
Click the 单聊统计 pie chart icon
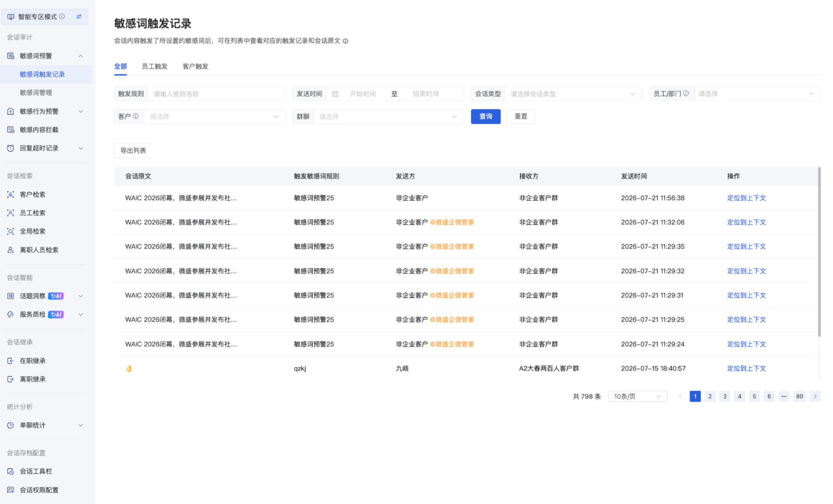[x=11, y=425]
